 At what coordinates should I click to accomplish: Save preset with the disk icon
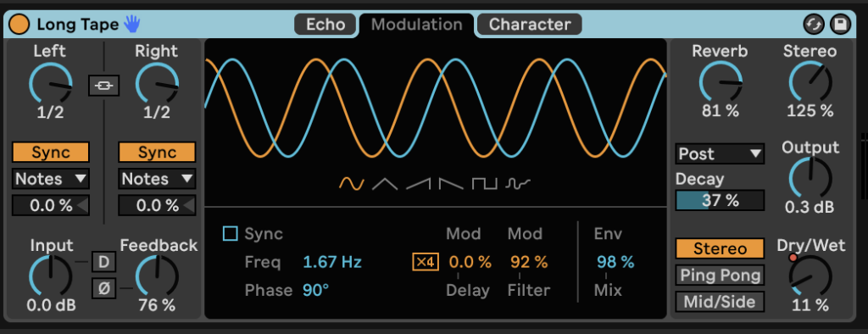pos(840,25)
